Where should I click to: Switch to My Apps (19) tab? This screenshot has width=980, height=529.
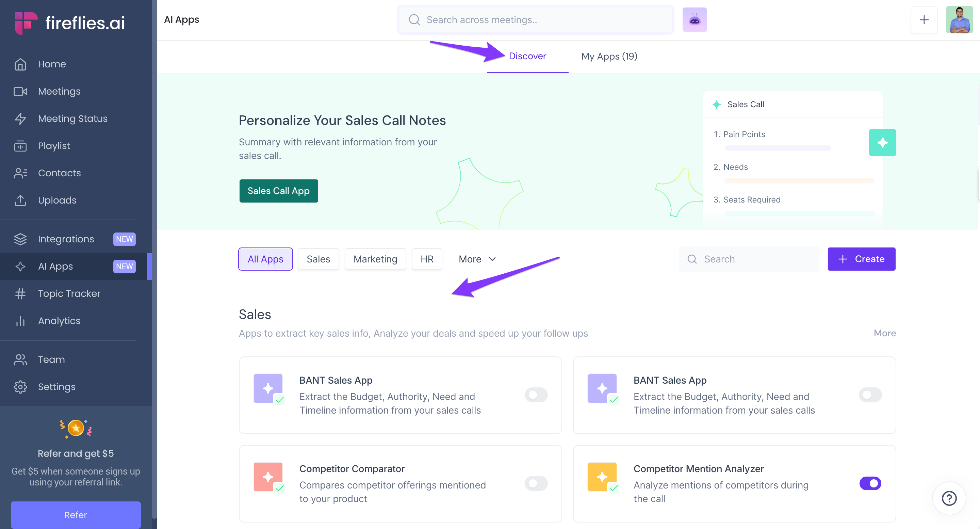point(609,56)
